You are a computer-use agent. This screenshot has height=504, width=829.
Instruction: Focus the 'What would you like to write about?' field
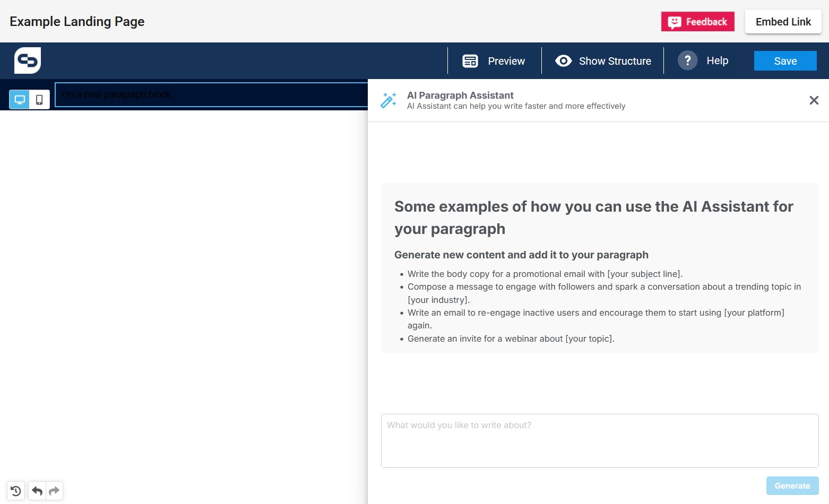[x=600, y=441]
